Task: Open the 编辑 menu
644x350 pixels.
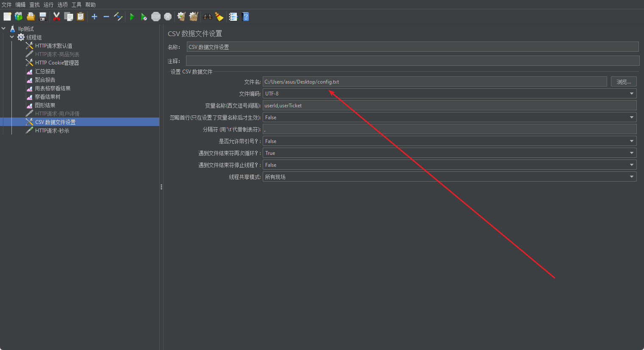Action: pos(21,5)
